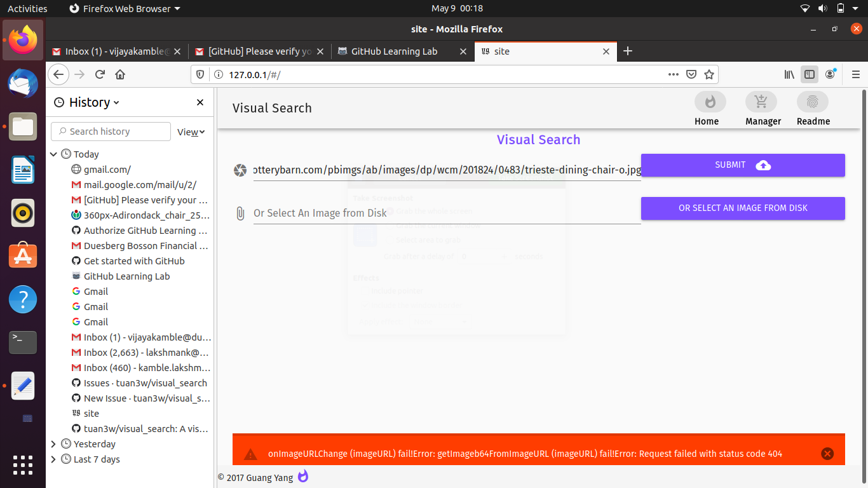Click the globe icon beside the image URL
The width and height of the screenshot is (868, 488).
point(240,170)
